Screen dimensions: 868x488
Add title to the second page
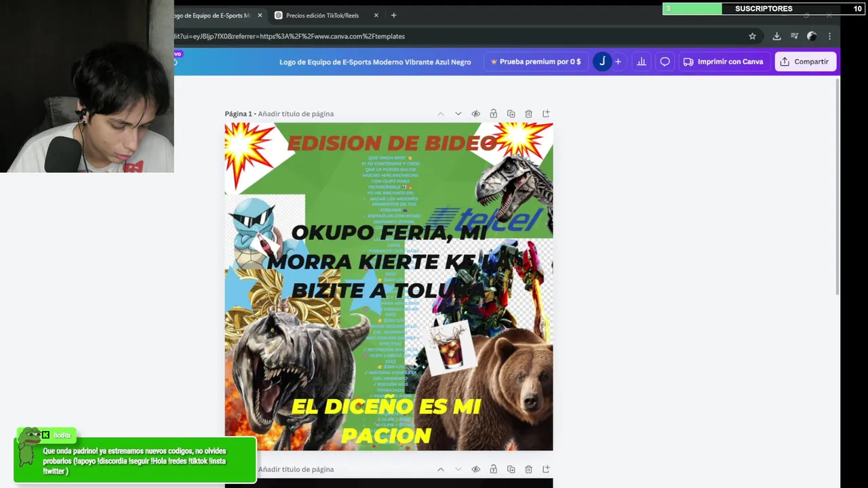click(x=296, y=469)
